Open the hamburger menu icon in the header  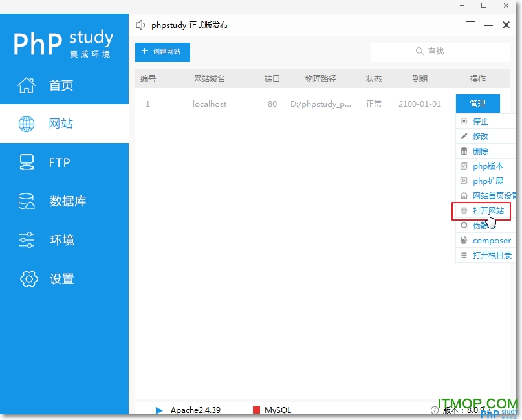470,25
